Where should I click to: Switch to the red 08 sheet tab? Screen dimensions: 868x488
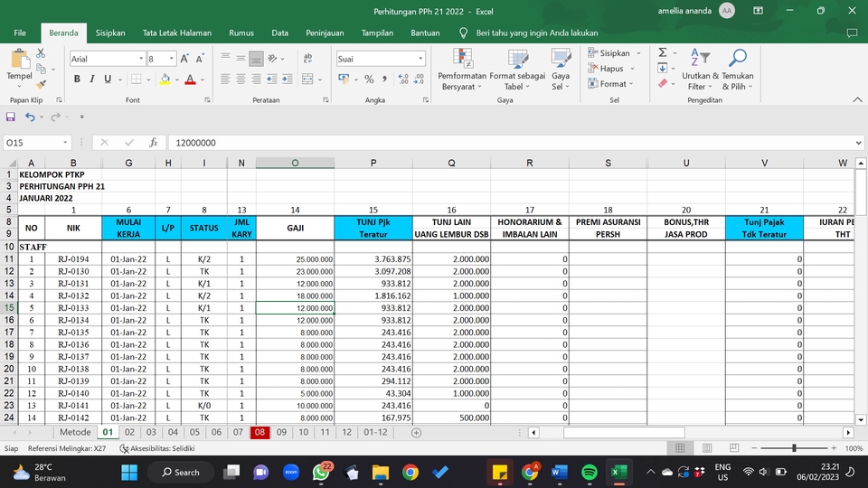point(259,432)
